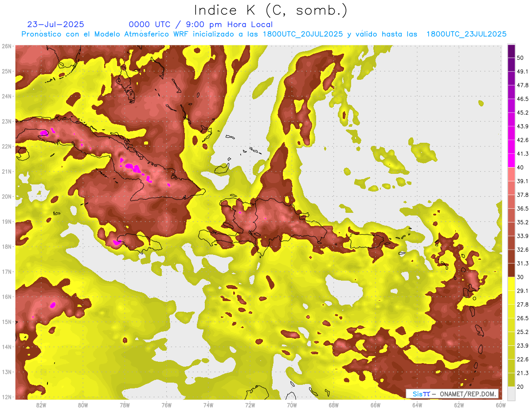Click the dark purple colorbar segment at 50
This screenshot has height=411, width=532.
511,52
